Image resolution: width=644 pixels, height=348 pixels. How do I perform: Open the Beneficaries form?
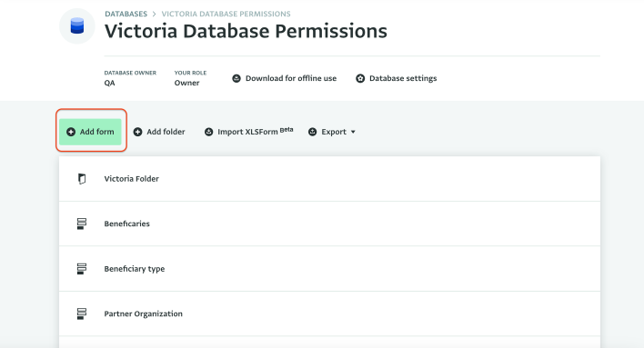click(329, 224)
